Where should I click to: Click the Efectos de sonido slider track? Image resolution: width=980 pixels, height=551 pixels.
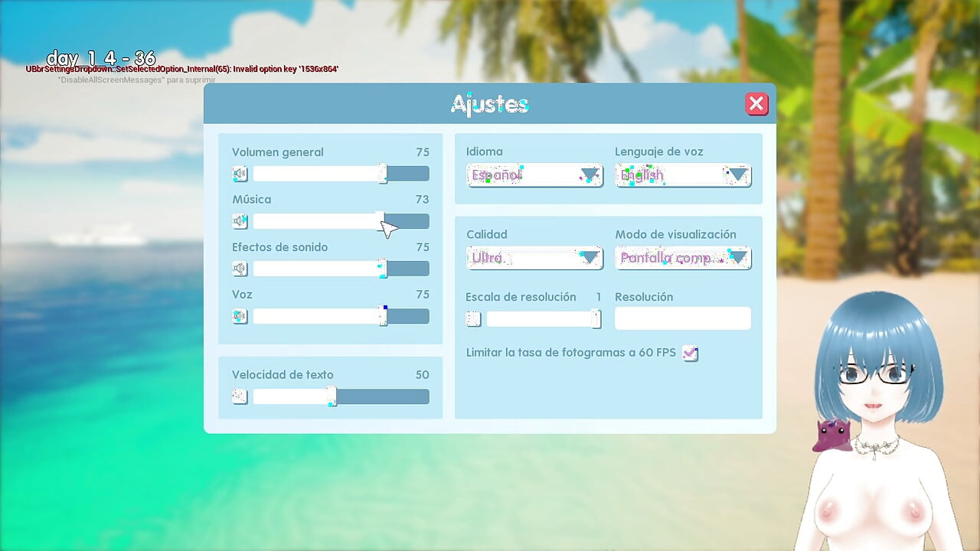coord(341,269)
